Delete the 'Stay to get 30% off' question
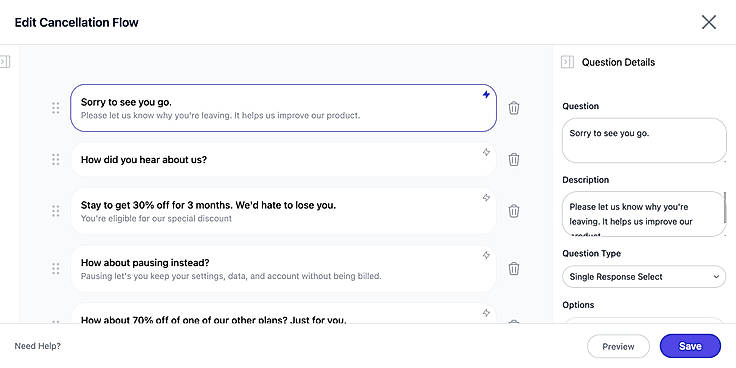The image size is (736, 368). click(x=514, y=211)
